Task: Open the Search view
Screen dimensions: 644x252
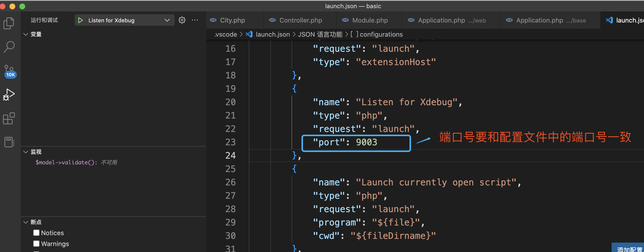Action: pos(9,47)
